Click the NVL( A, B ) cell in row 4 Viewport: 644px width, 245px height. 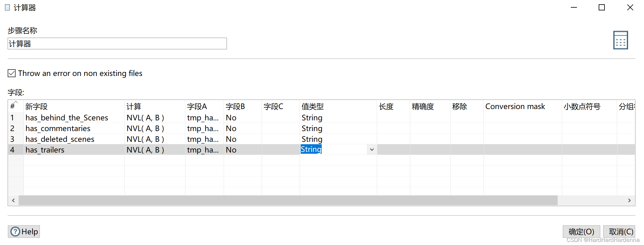click(155, 150)
